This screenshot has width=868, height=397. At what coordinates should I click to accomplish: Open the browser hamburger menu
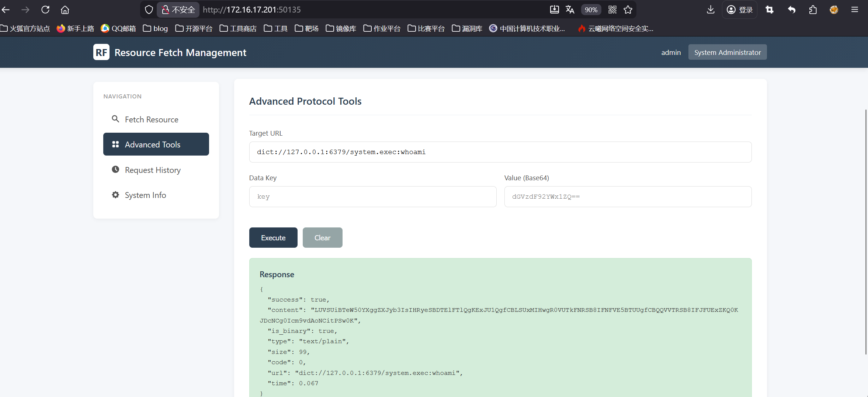855,10
